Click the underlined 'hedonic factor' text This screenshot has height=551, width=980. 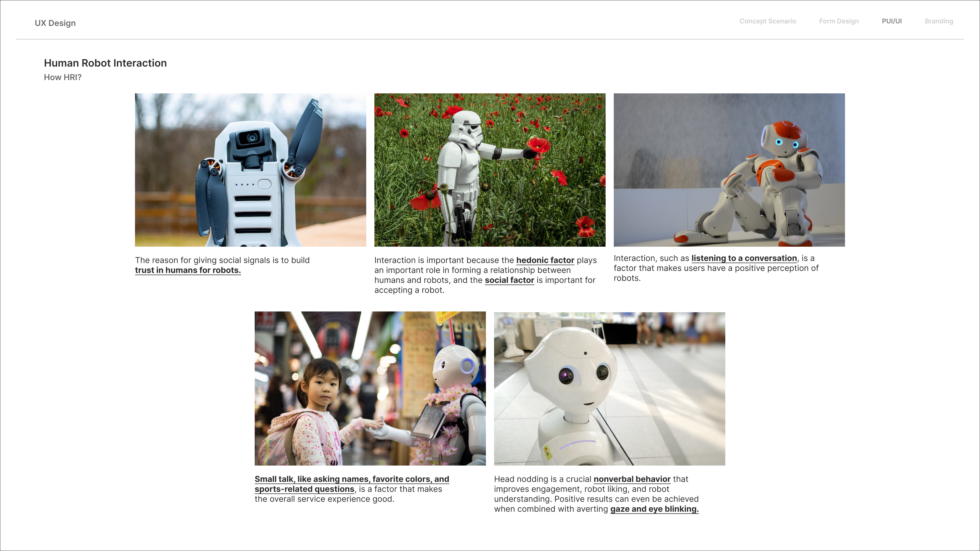(545, 260)
